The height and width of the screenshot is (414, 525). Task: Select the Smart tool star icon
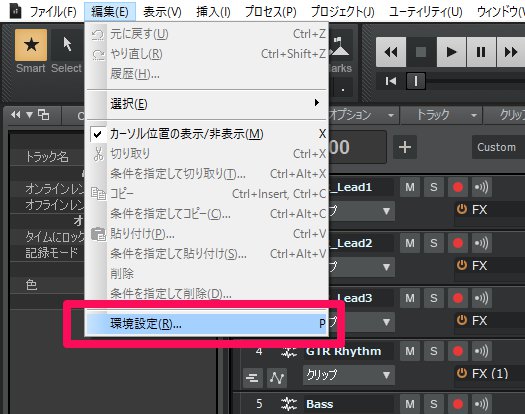click(31, 45)
